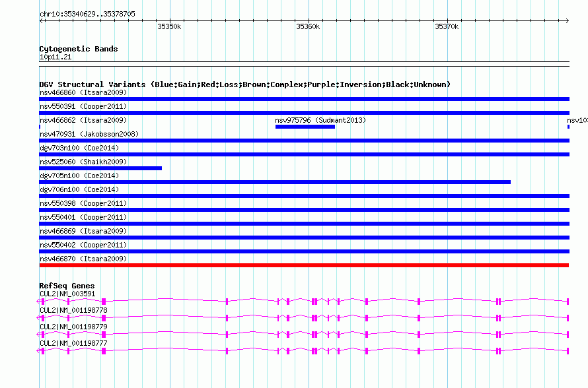Click the 10p11.21 band label
The width and height of the screenshot is (588, 388).
(55, 57)
